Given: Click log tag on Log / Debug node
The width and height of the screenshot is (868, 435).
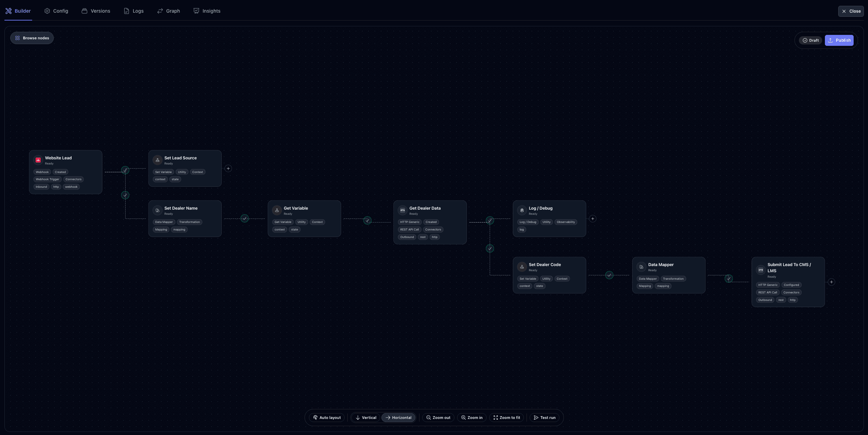Looking at the screenshot, I should click(521, 229).
